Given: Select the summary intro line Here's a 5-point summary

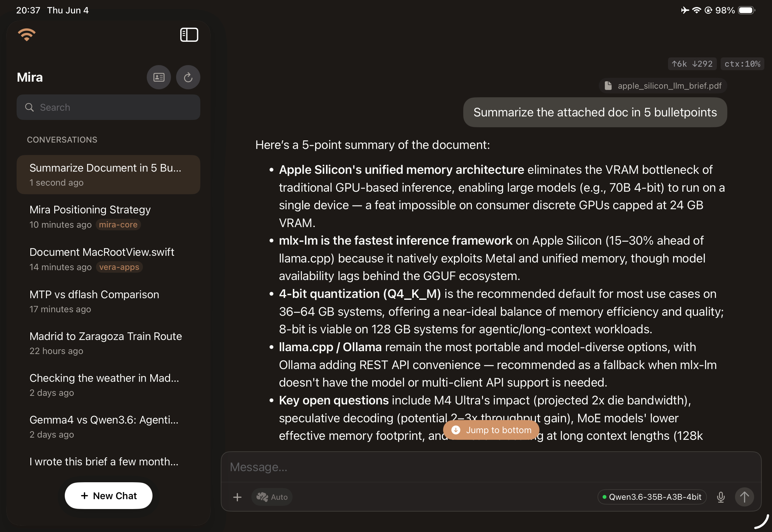Looking at the screenshot, I should coord(372,145).
